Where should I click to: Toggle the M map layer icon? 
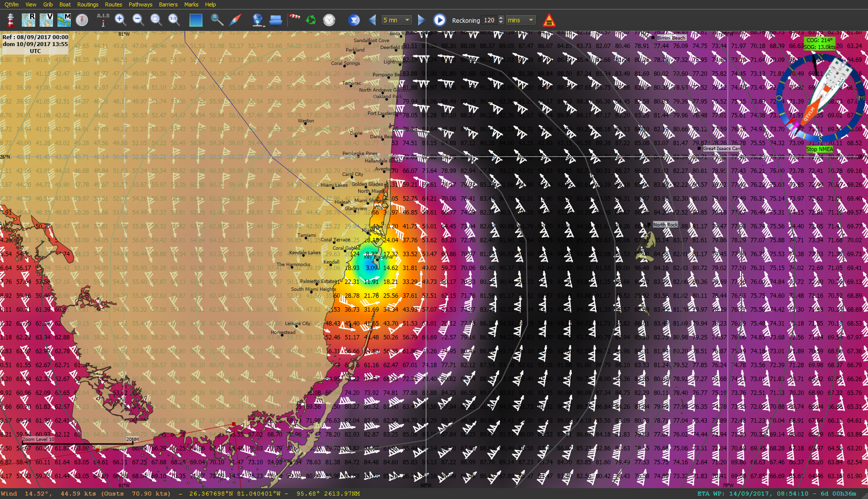coord(64,20)
